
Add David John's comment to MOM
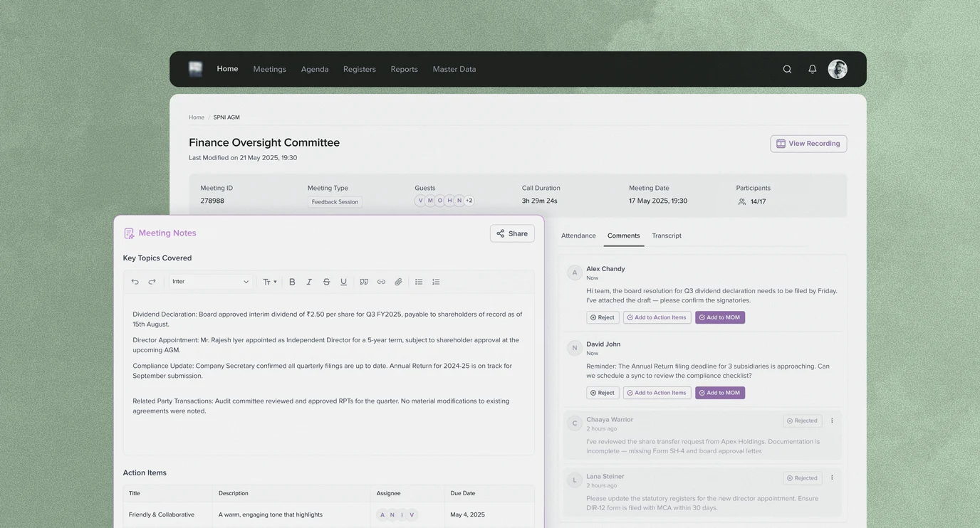(720, 393)
